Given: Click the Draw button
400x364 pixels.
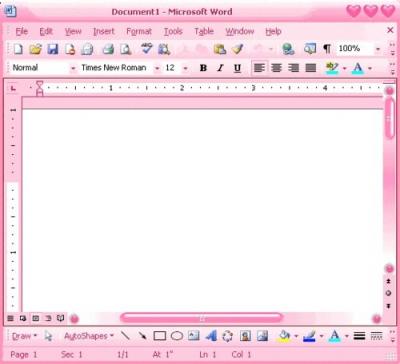Looking at the screenshot, I should click(24, 336).
